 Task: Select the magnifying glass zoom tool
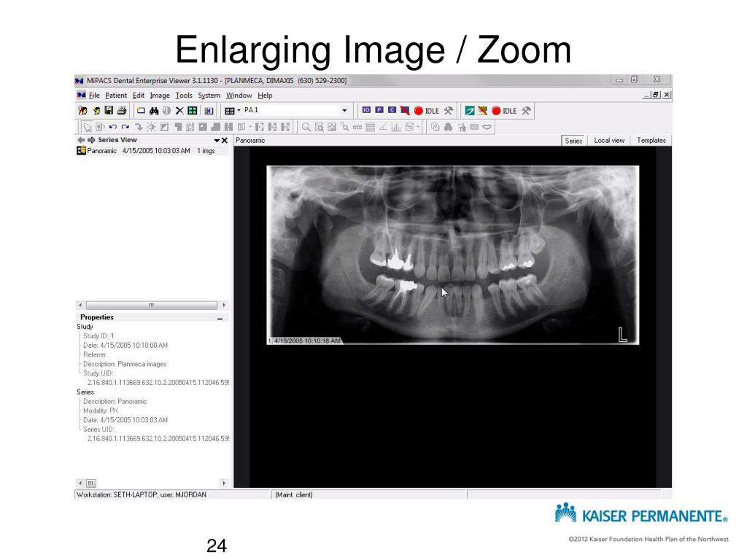306,127
